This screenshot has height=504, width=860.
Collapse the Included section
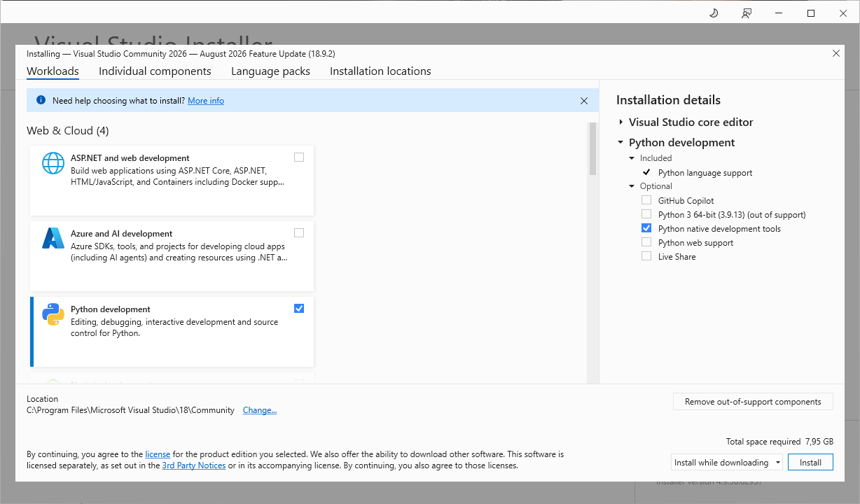click(632, 158)
